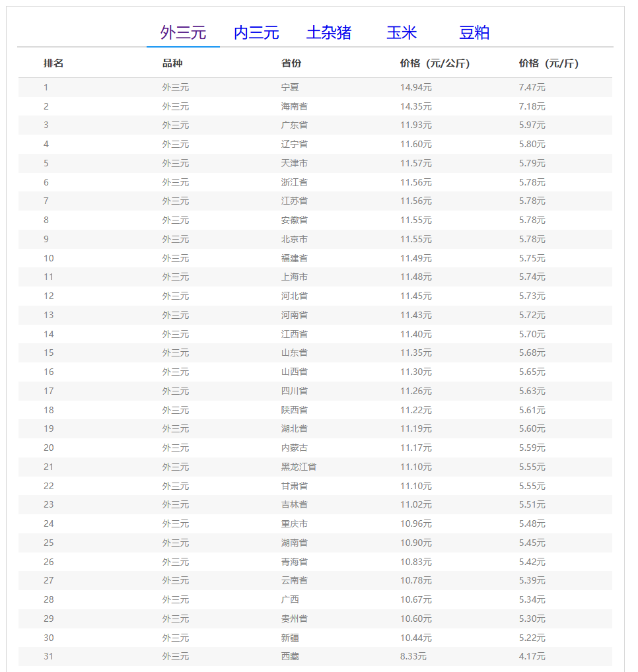
Task: Click the 海南省 province cell
Action: point(294,106)
